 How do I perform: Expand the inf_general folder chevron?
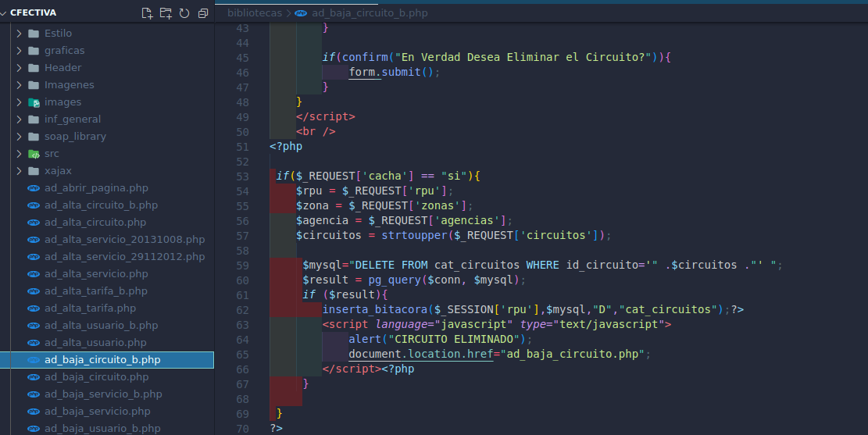point(20,119)
